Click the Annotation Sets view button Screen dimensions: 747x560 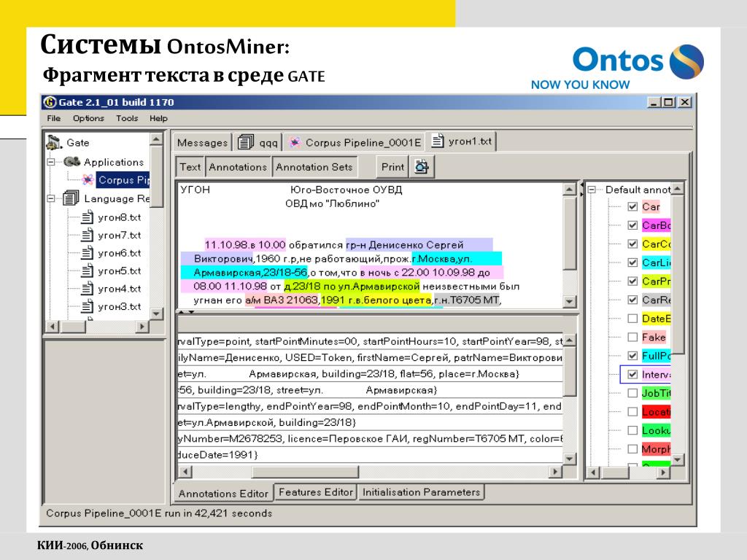(x=314, y=167)
